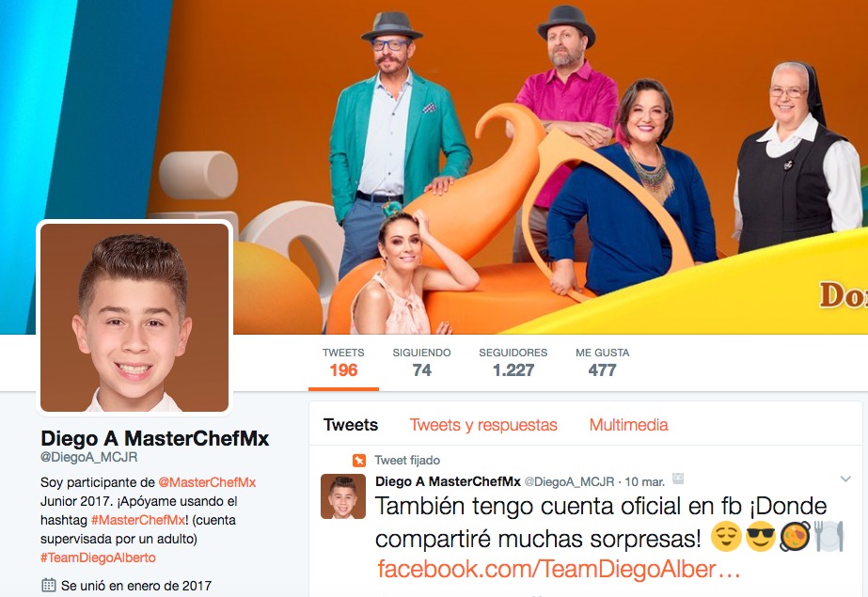This screenshot has width=868, height=597.
Task: Open the Tweets count 196
Action: pos(343,363)
